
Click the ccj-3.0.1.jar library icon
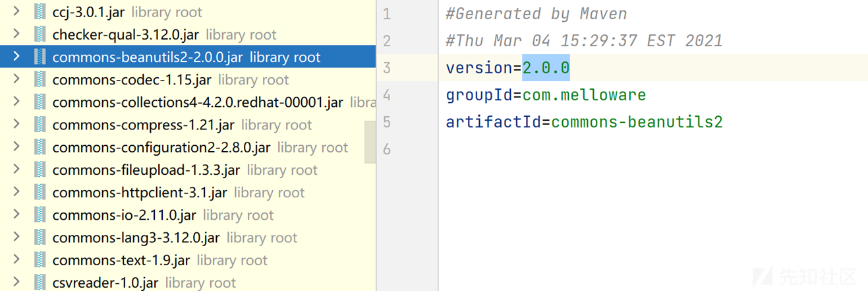click(40, 12)
